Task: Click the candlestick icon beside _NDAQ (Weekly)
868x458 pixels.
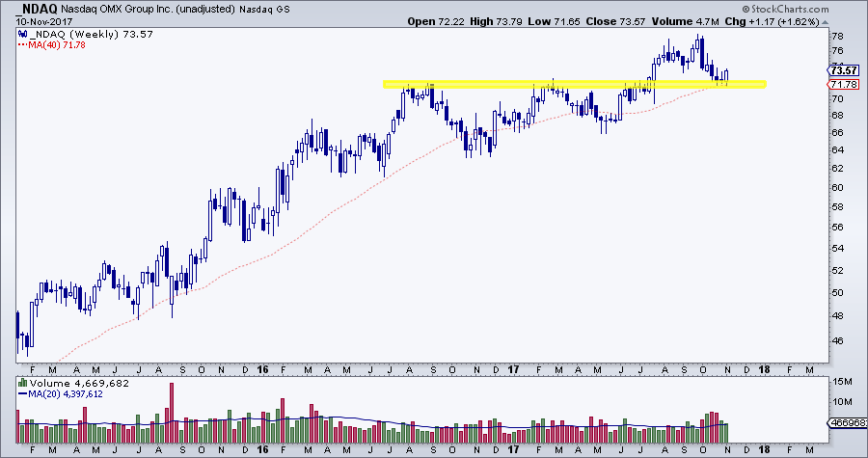Action: tap(22, 35)
